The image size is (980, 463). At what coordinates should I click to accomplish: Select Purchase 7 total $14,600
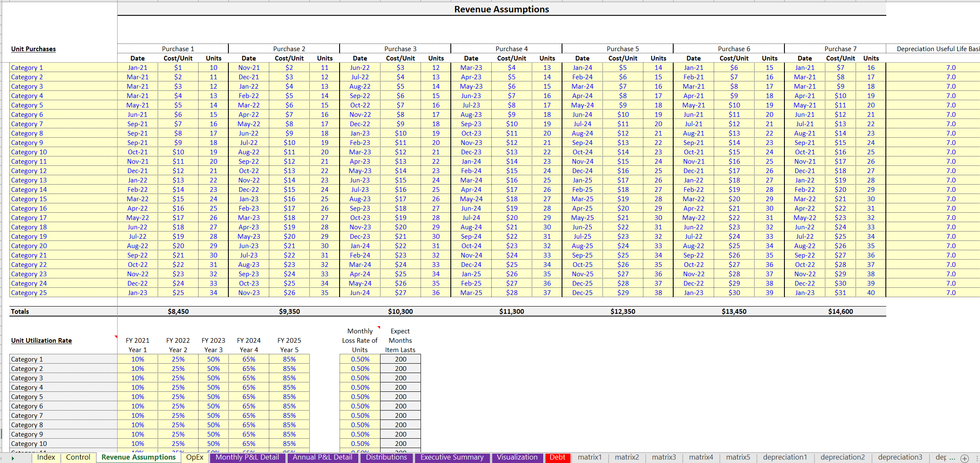[x=841, y=312]
